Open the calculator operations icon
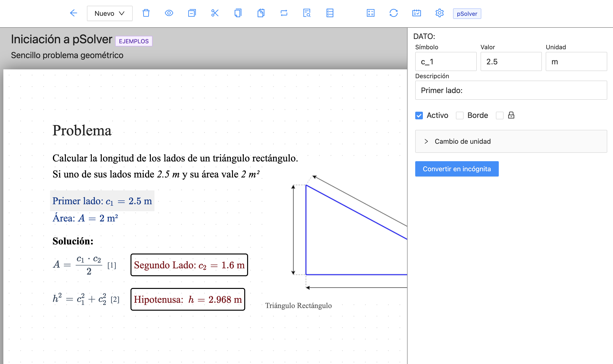 point(371,13)
